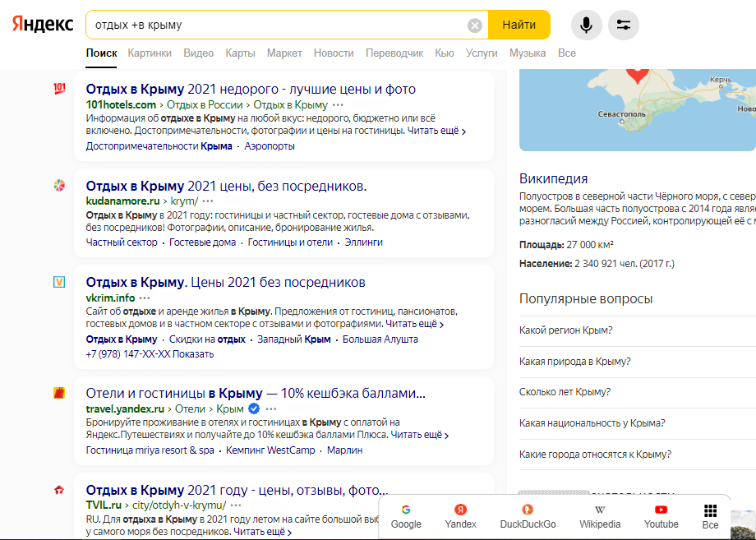This screenshot has width=756, height=540.
Task: Open the three-dot menu for kudanamore.ru result
Action: click(x=208, y=201)
